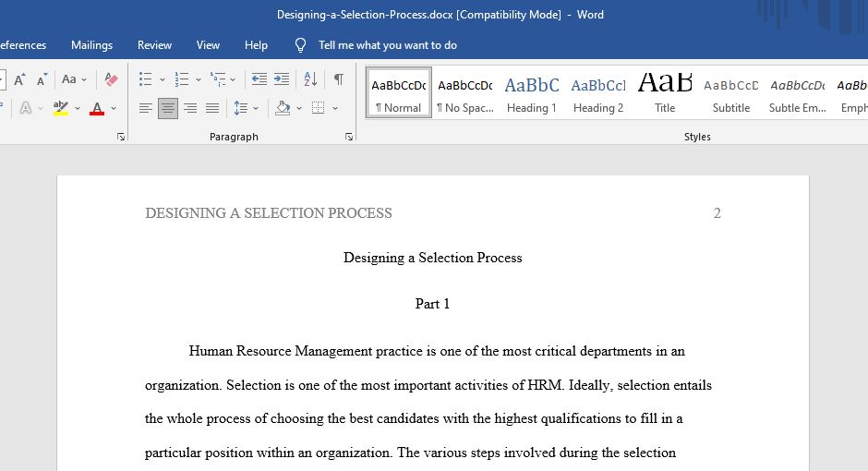This screenshot has width=868, height=471.
Task: Apply the Subtitle style
Action: click(x=730, y=93)
